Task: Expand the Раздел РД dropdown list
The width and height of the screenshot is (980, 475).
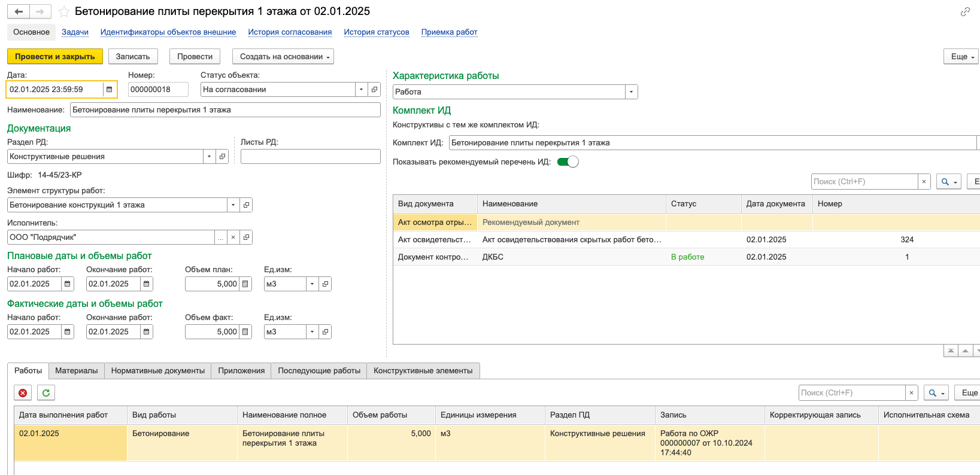Action: point(209,157)
